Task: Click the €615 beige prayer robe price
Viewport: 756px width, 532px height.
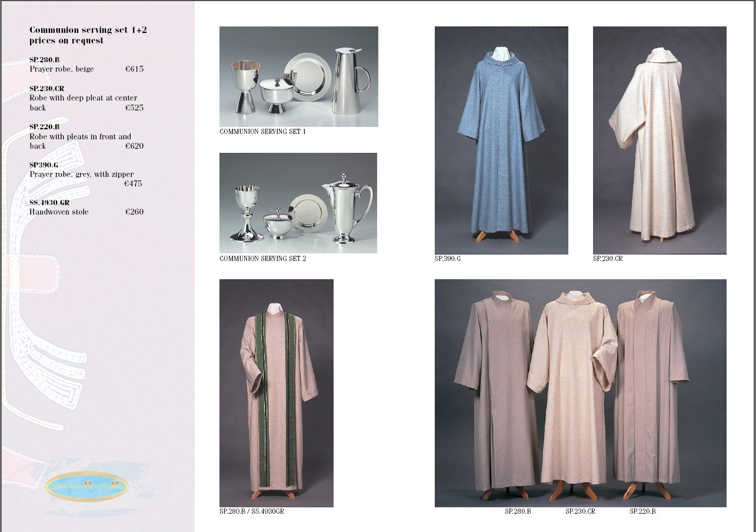Action: tap(134, 69)
